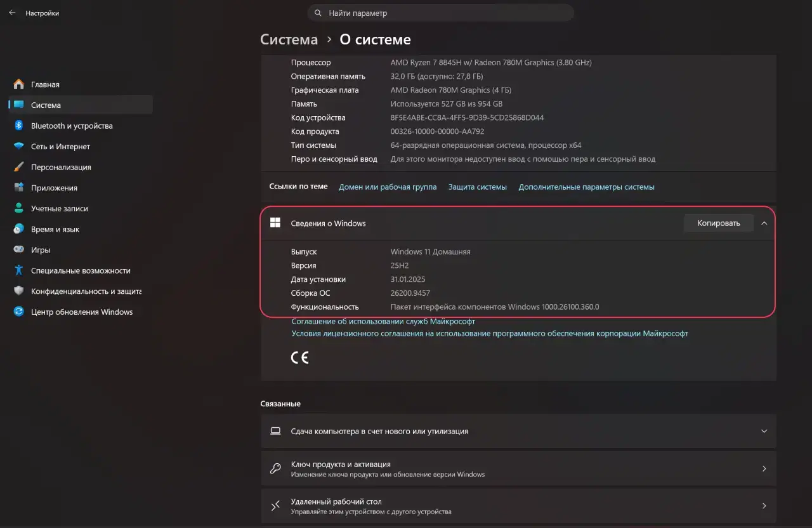Open Соглашение об использовании служб Майкрософт
Viewport: 812px width, 528px height.
383,321
